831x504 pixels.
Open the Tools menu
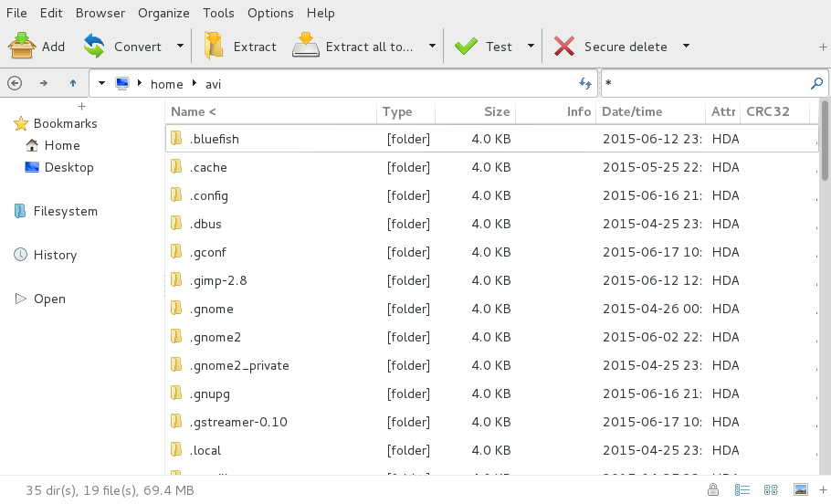pyautogui.click(x=218, y=13)
